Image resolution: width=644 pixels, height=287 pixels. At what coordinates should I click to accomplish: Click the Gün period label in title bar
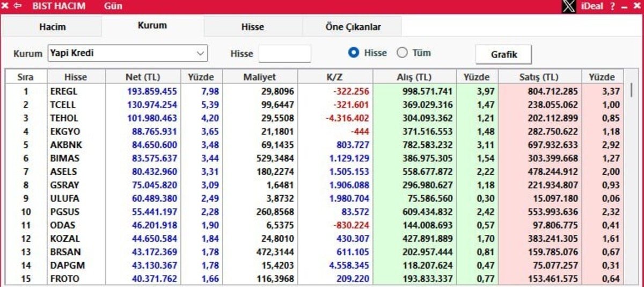[113, 6]
